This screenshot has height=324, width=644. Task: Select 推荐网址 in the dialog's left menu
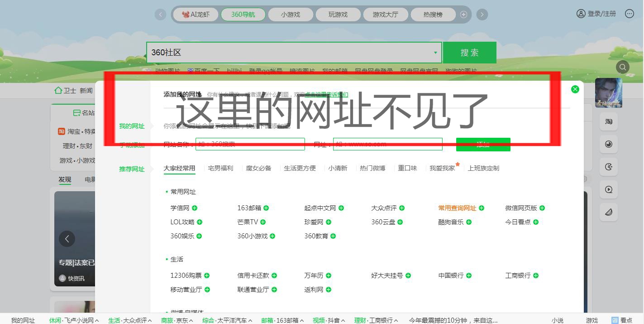(132, 169)
